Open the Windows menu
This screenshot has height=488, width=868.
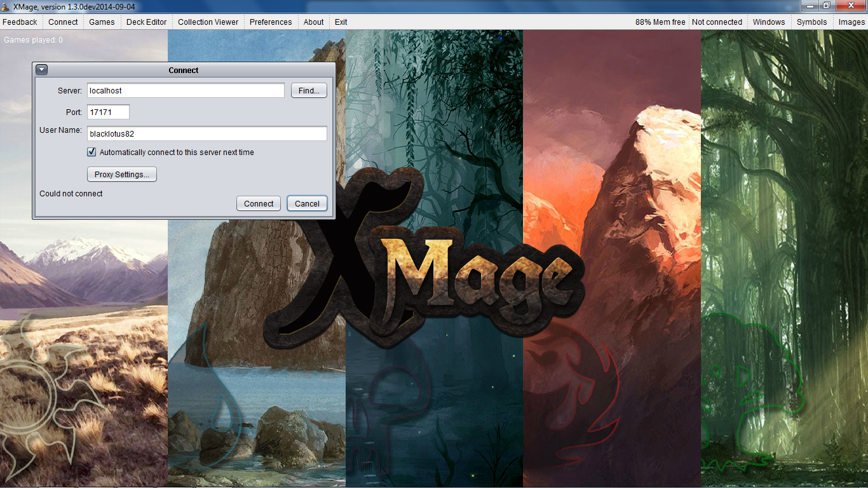coord(769,22)
